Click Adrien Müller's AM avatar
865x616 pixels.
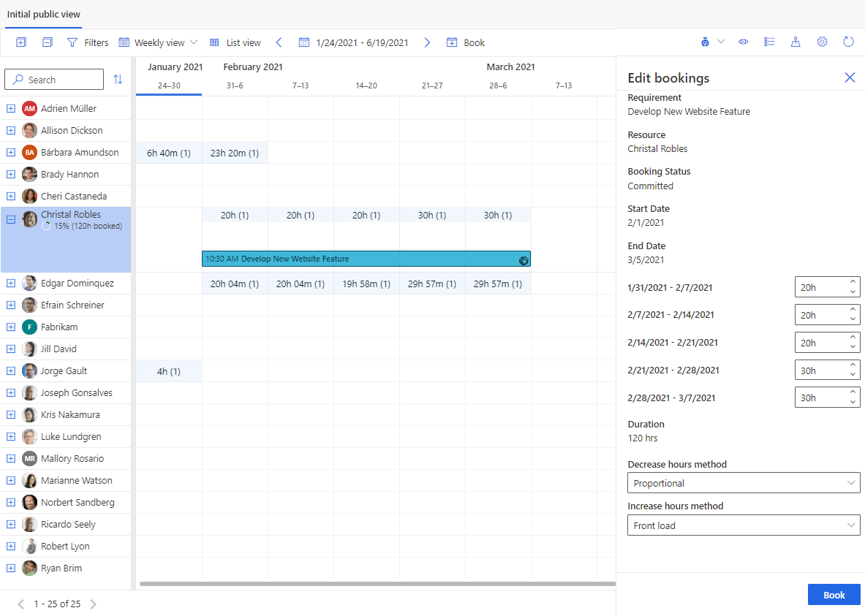tap(29, 109)
